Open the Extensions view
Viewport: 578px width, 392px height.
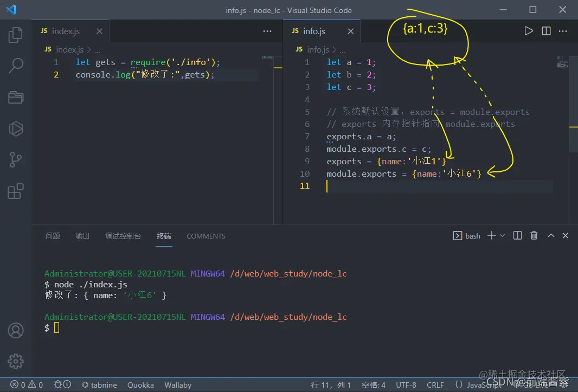pos(16,191)
